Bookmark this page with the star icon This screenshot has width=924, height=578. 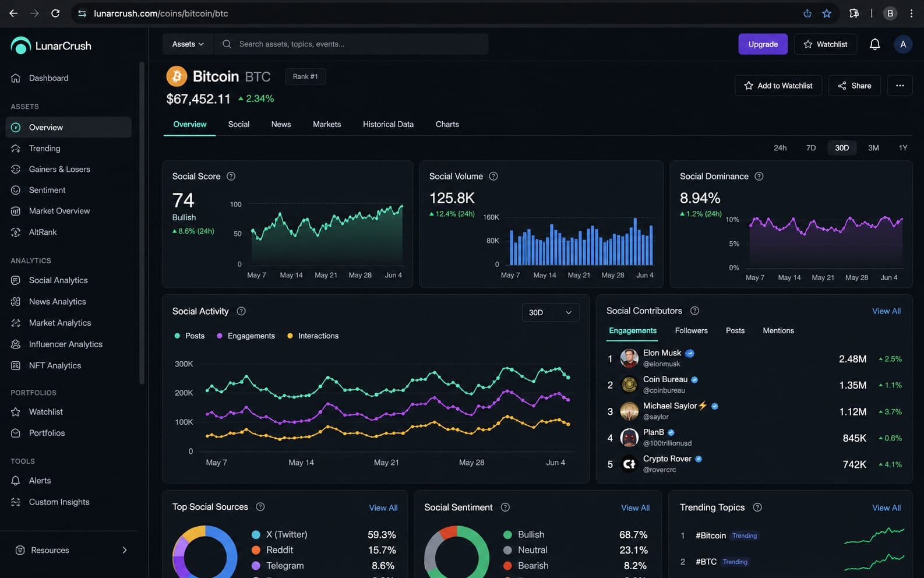pyautogui.click(x=827, y=13)
